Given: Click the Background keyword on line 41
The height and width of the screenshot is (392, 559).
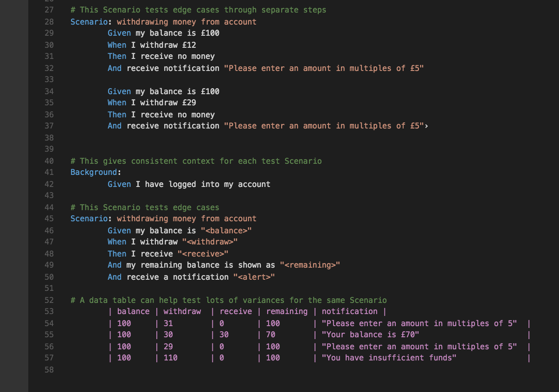Looking at the screenshot, I should tap(93, 173).
